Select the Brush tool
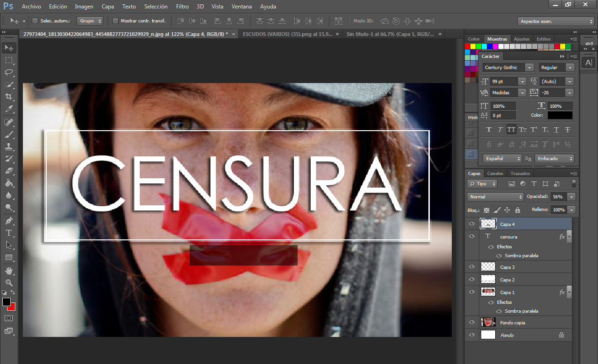 [9, 134]
